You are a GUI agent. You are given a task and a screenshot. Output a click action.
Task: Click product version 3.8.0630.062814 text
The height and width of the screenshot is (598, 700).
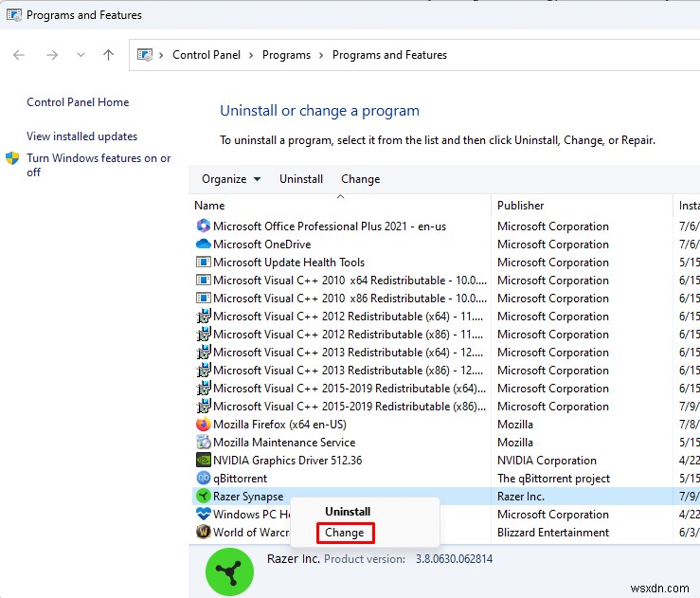click(454, 559)
